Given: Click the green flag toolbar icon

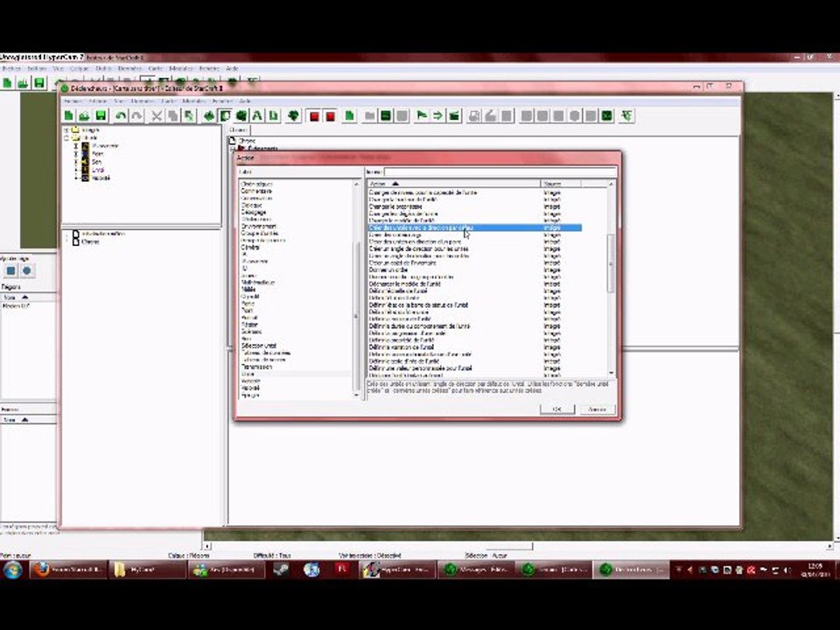Looking at the screenshot, I should coord(422,115).
